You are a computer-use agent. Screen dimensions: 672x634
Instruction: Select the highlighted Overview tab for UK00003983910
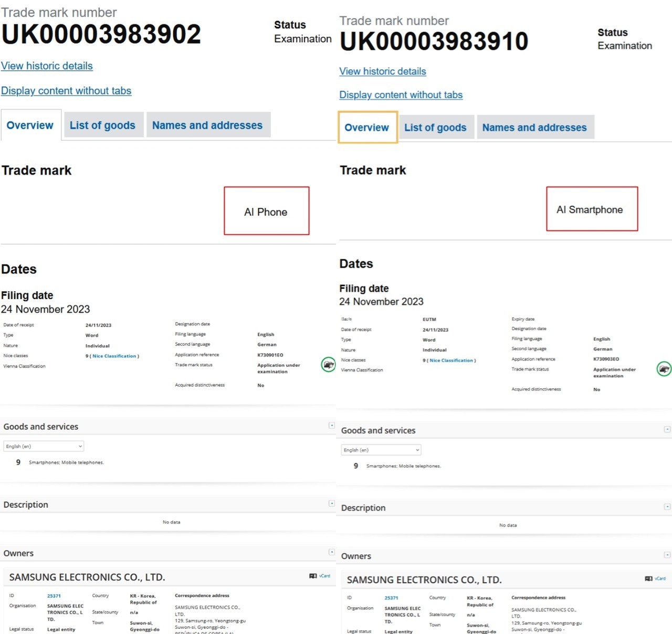coord(367,128)
